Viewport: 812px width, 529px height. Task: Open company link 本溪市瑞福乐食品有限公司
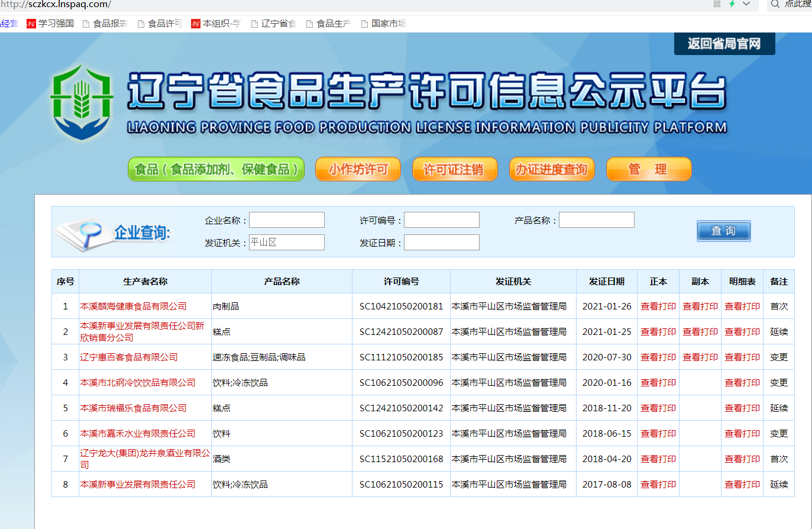[133, 408]
